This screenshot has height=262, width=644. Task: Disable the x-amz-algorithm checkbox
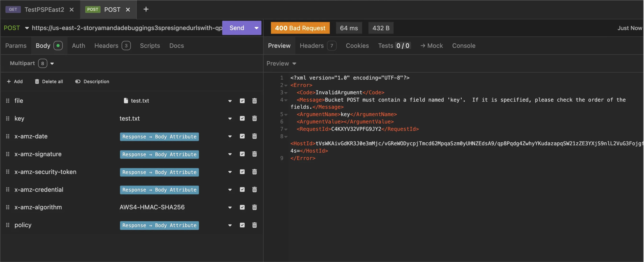242,207
